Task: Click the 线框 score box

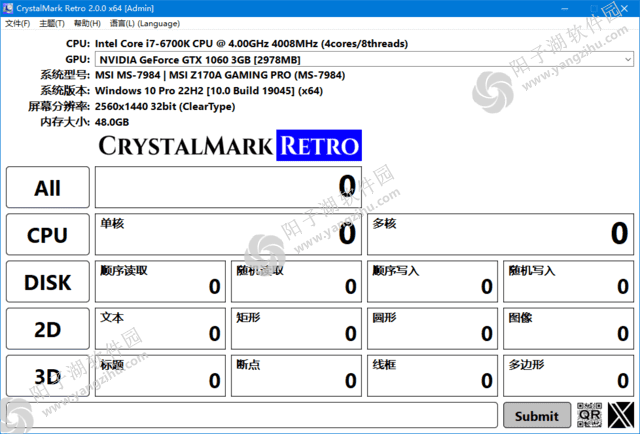Action: [x=432, y=376]
